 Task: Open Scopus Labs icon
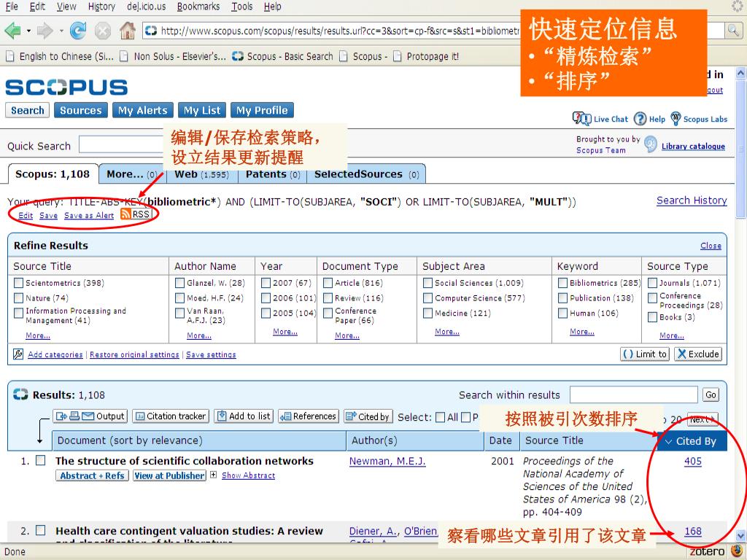click(676, 119)
